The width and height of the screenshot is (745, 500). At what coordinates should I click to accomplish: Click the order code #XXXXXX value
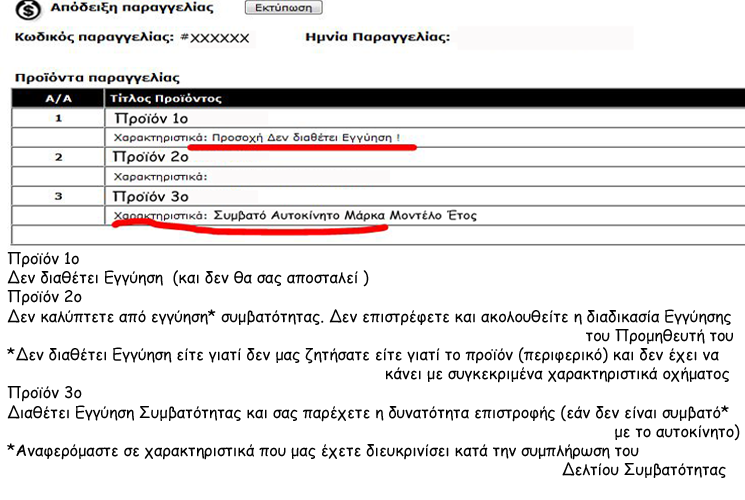215,38
